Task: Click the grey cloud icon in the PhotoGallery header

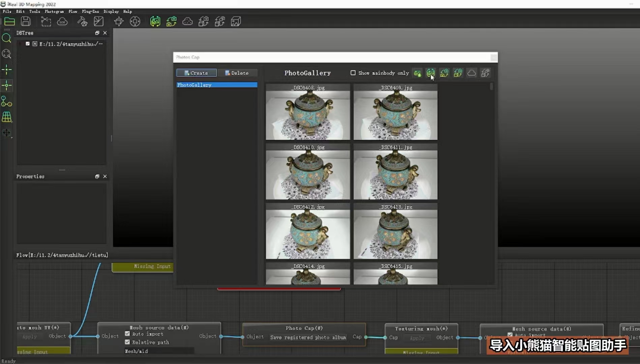Action: tap(471, 73)
